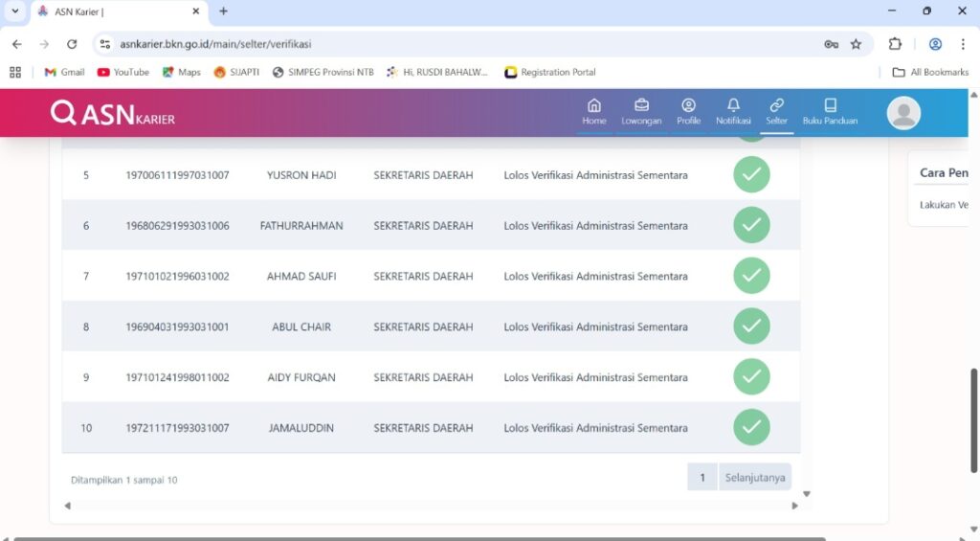Go to the Profile menu icon

(688, 105)
